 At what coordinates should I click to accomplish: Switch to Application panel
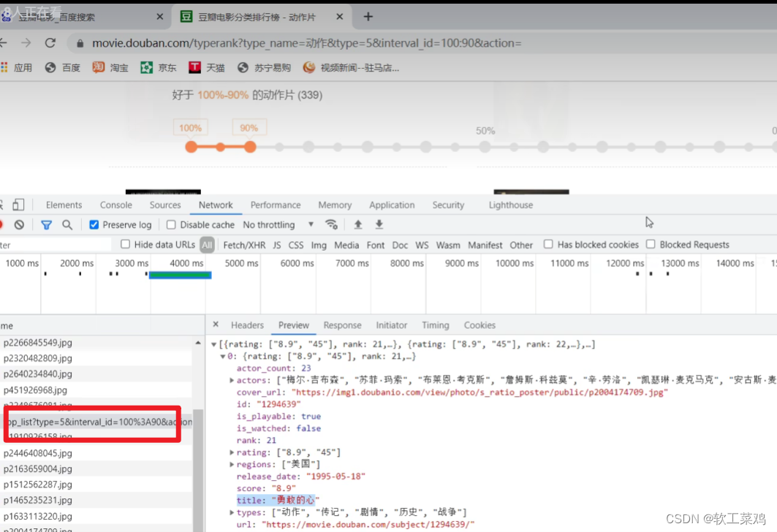pyautogui.click(x=392, y=205)
